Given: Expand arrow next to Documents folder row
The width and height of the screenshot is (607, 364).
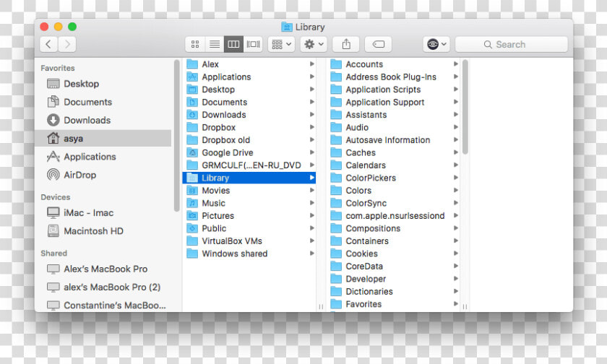Looking at the screenshot, I should tap(311, 102).
